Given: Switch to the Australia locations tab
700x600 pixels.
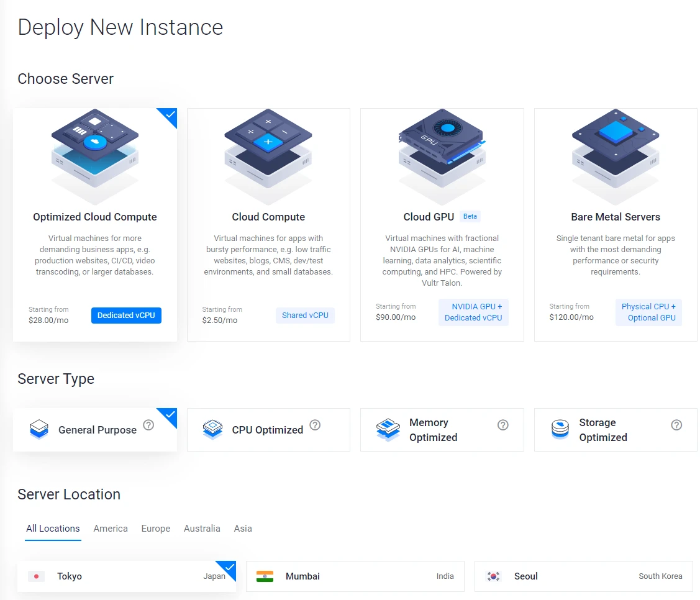Looking at the screenshot, I should coord(202,529).
